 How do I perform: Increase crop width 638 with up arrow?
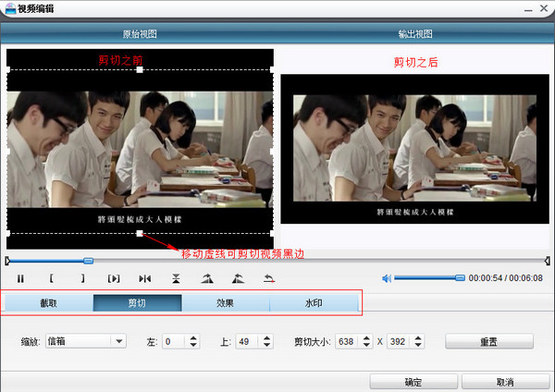[x=366, y=338]
